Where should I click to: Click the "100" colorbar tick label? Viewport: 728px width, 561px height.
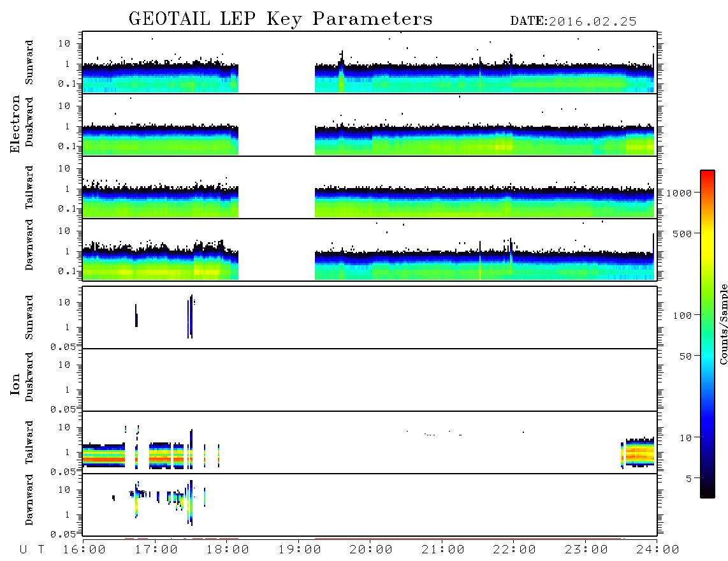(682, 316)
